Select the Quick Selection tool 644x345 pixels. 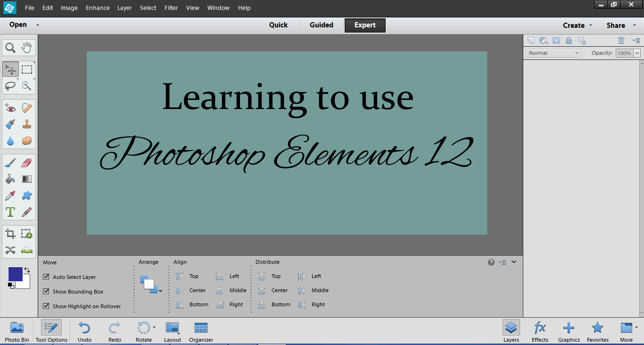click(x=27, y=85)
